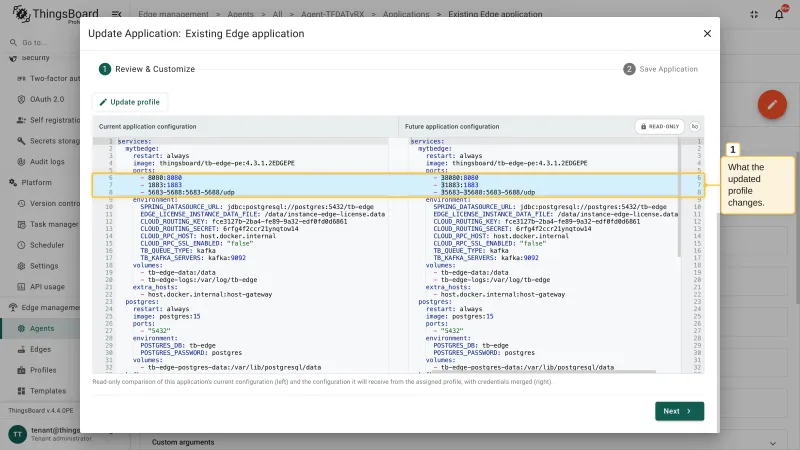
Task: Collapse the sidebar with the menu toggle icon
Action: tap(116, 14)
